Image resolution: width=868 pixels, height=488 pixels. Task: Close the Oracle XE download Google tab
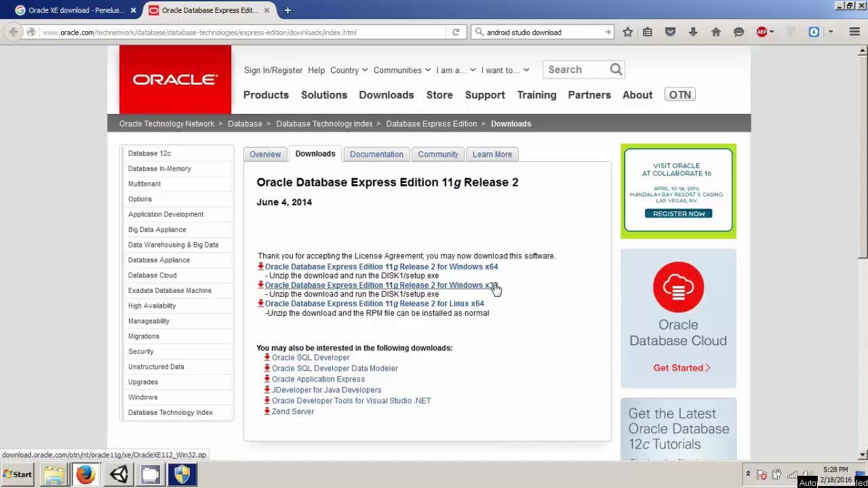point(133,10)
